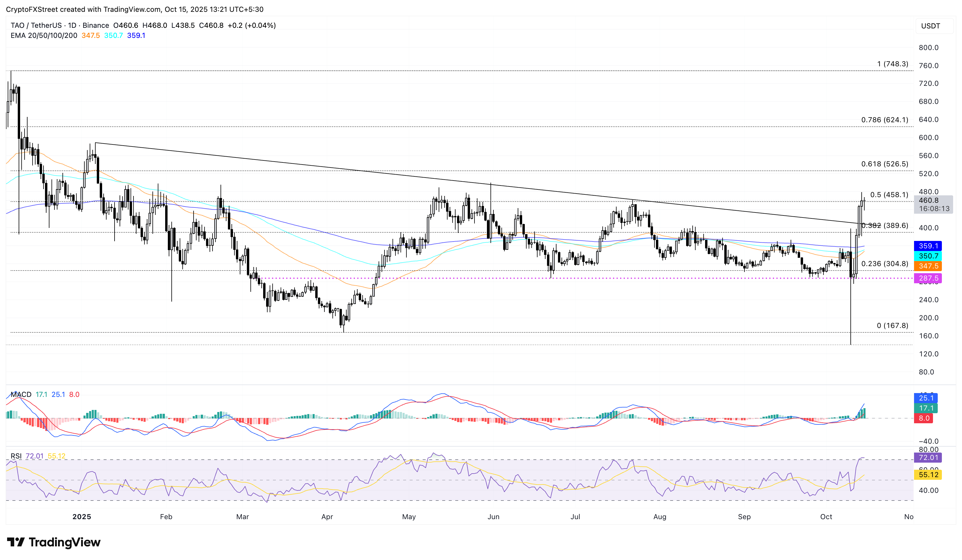Click the blue 25.1 MACD value tag
This screenshot has height=560, width=962.
pos(926,398)
